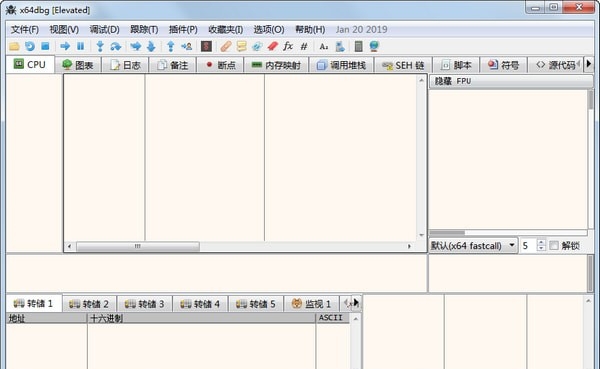Switch to the 备注 notes tab
Image resolution: width=600 pixels, height=369 pixels.
pos(173,65)
